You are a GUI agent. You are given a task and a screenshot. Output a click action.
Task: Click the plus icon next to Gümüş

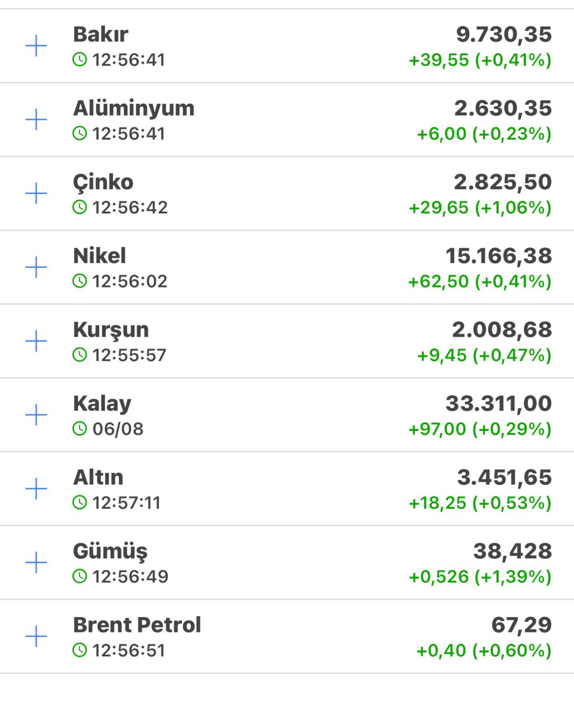36,563
